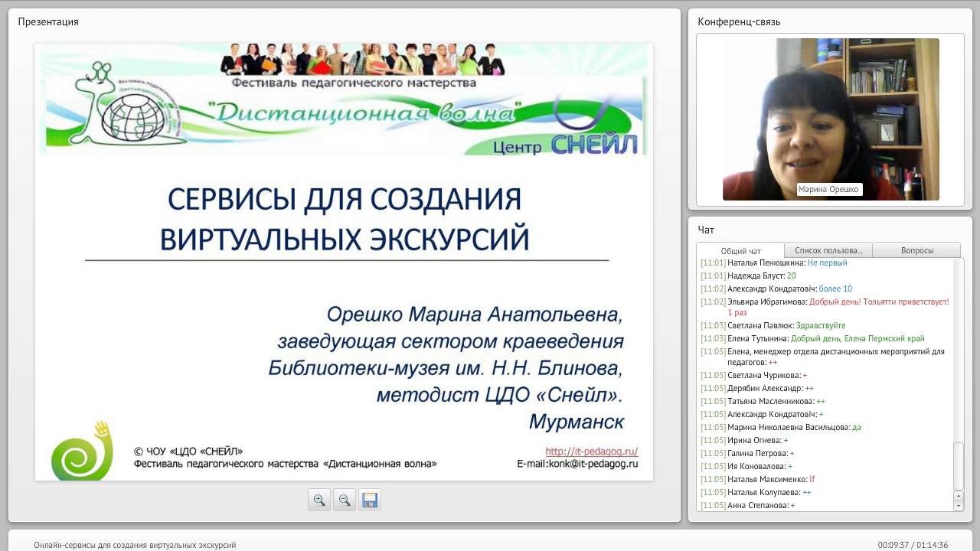Select chat message from Наталья Пенюшкина
Image resolution: width=980 pixels, height=551 pixels.
pos(774,262)
